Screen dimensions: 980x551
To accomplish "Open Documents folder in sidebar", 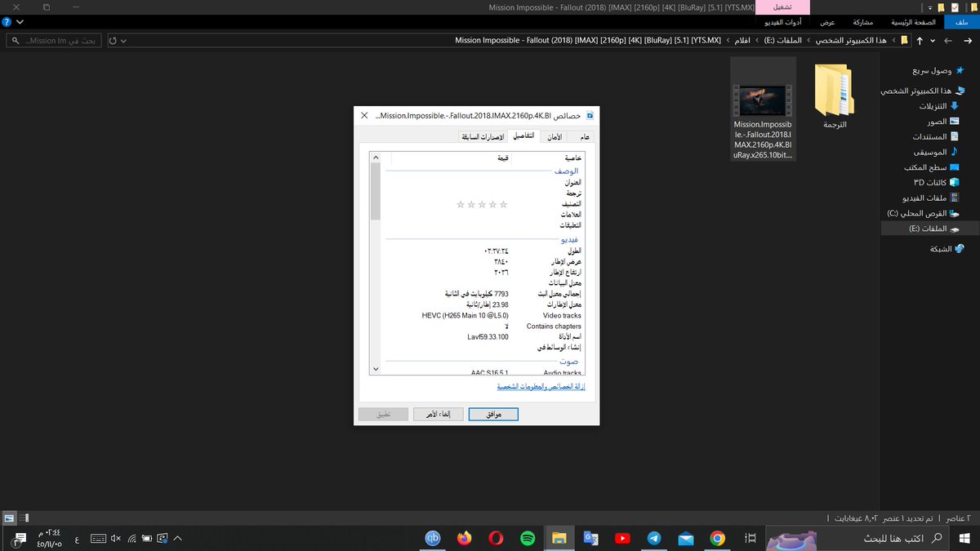I will tap(936, 136).
